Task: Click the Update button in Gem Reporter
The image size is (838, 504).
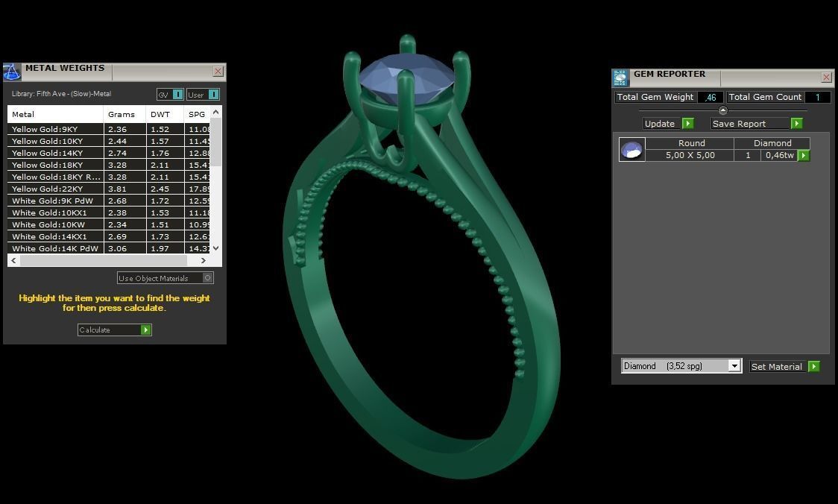Action: point(668,124)
